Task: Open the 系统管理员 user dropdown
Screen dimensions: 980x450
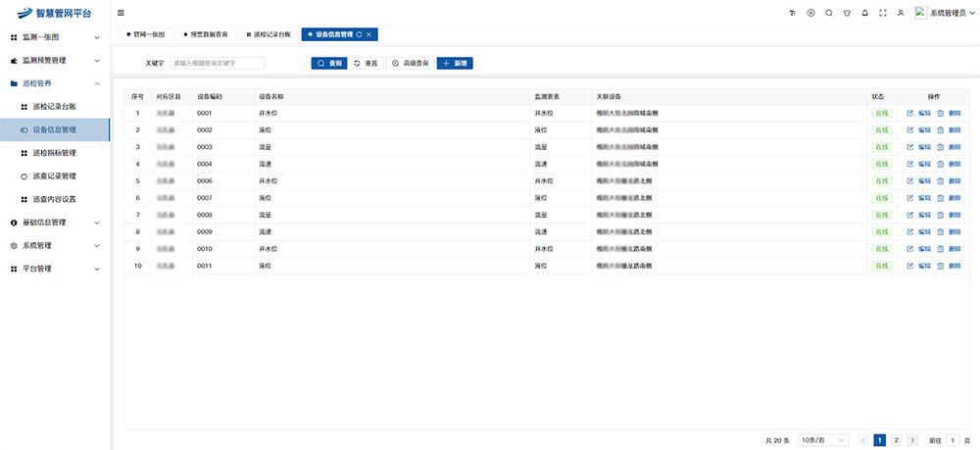Action: coord(946,13)
